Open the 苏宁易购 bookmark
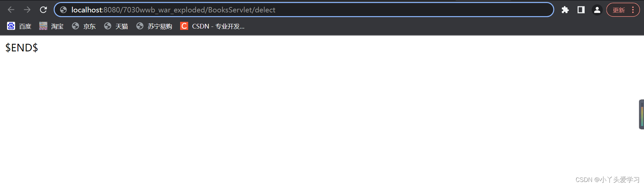The height and width of the screenshot is (186, 644). click(x=154, y=26)
